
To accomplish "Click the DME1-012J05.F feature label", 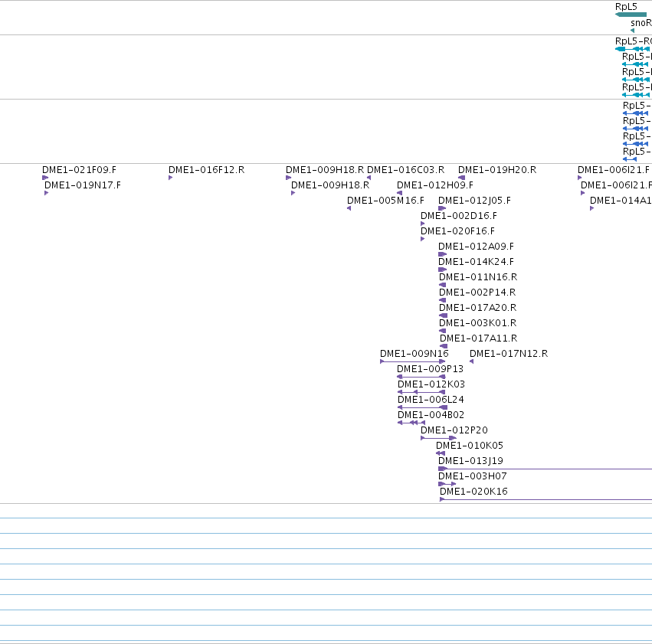I will coord(474,201).
